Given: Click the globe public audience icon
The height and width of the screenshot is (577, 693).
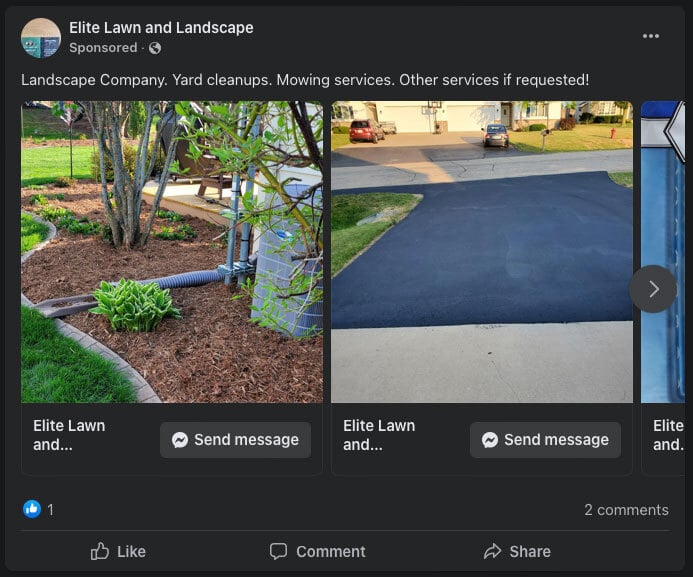Looking at the screenshot, I should click(x=155, y=48).
